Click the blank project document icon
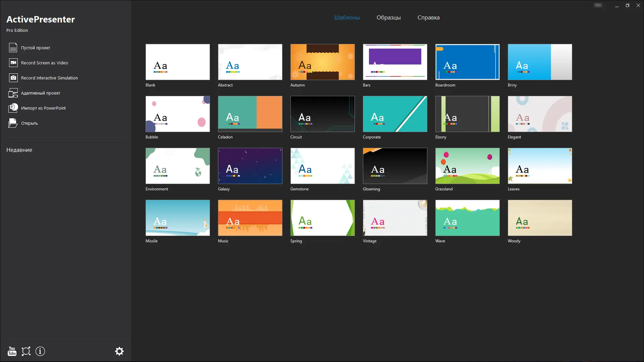Viewport: 644px width, 362px height. [13, 48]
